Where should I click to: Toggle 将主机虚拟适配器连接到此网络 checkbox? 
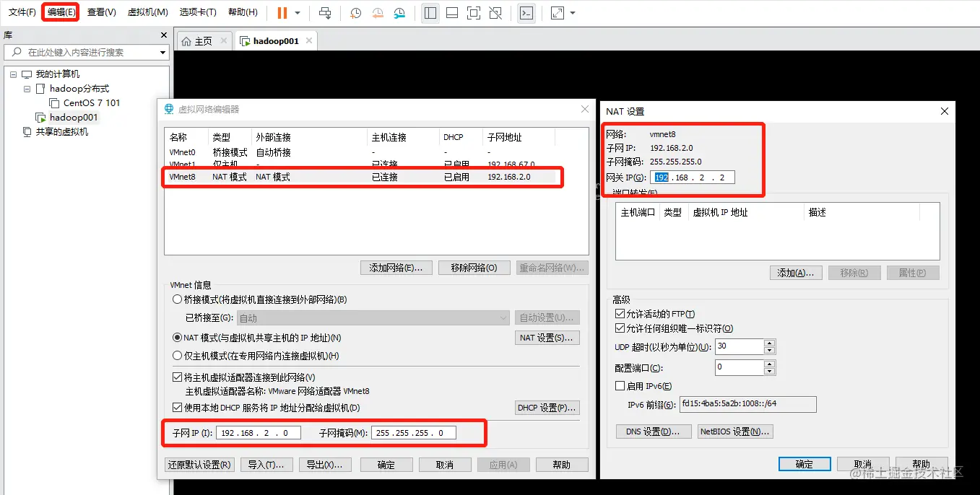point(178,377)
